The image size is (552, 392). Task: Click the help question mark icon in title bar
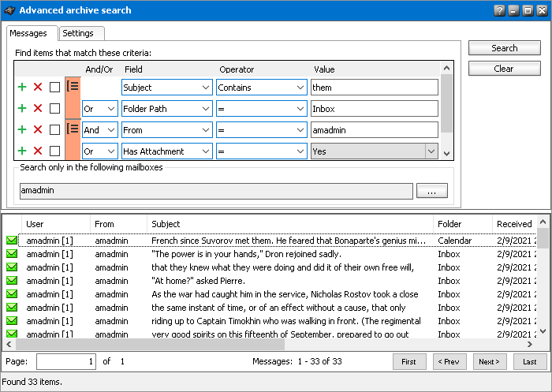tap(499, 10)
